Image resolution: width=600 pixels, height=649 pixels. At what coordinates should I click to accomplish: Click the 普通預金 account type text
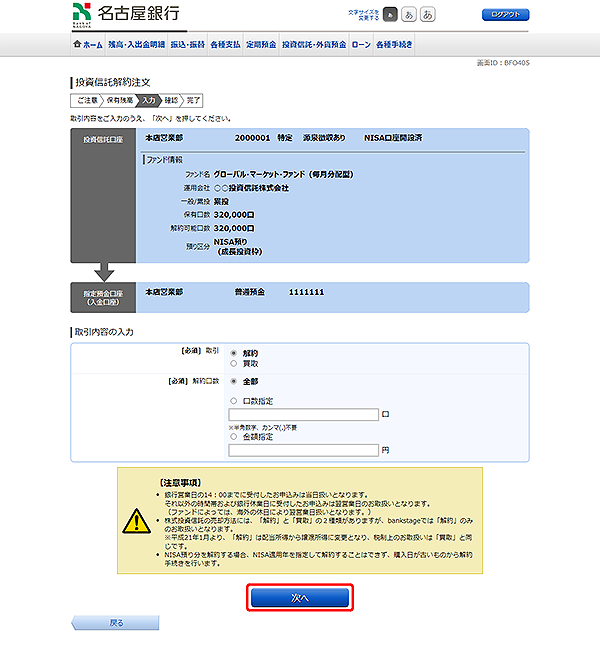point(250,292)
